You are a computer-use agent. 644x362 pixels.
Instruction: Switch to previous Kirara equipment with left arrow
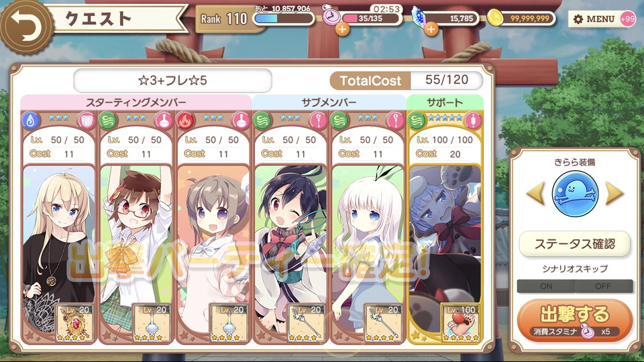point(535,193)
